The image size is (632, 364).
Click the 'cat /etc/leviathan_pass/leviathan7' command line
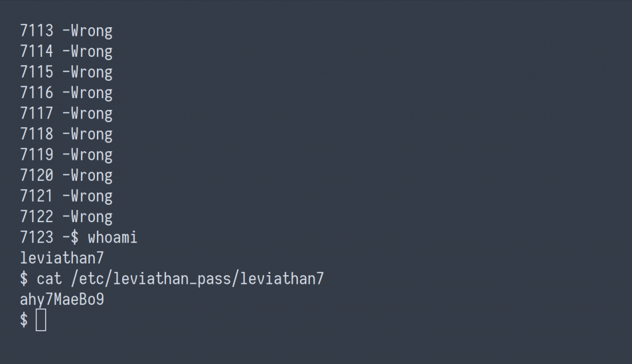tap(172, 279)
